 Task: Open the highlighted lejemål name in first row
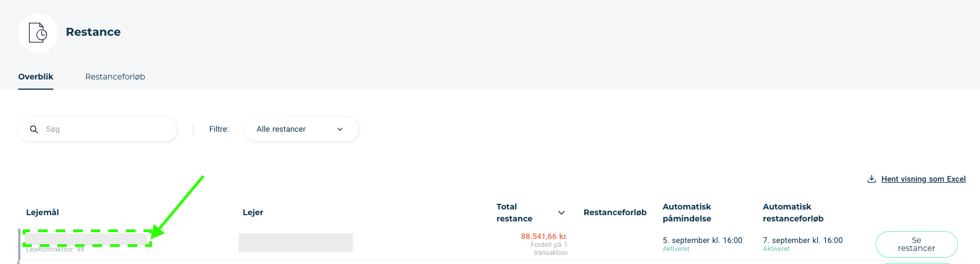(87, 238)
